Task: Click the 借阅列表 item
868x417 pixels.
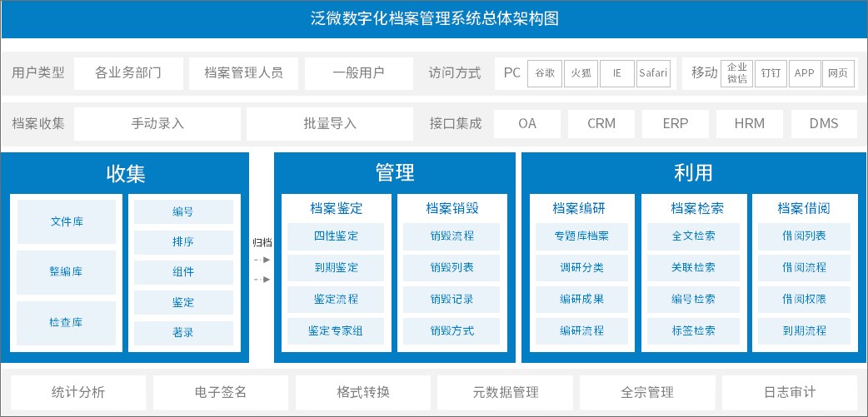Action: click(805, 236)
